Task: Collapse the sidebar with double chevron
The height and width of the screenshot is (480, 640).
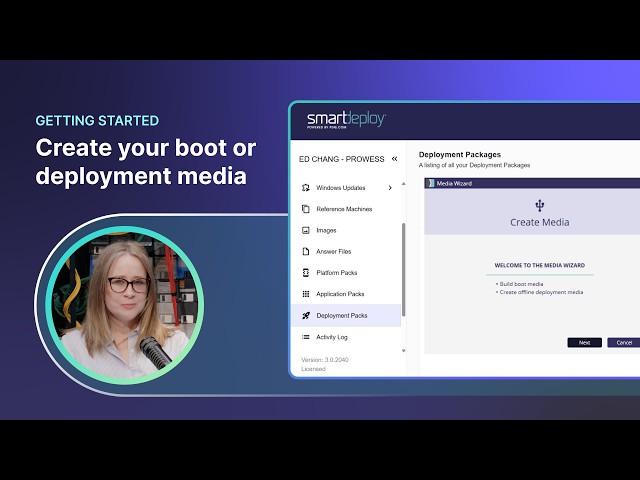Action: coord(394,159)
